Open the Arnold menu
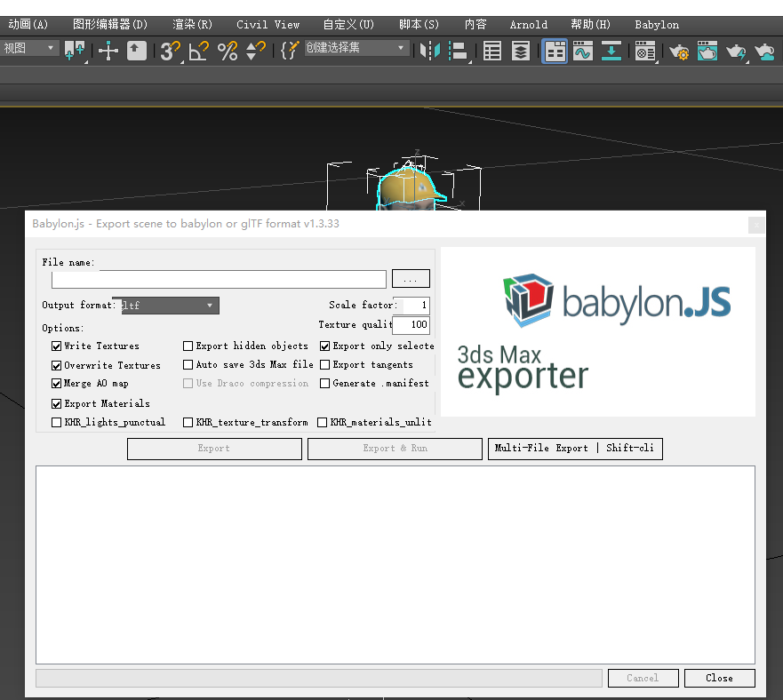This screenshot has height=700, width=783. tap(528, 25)
